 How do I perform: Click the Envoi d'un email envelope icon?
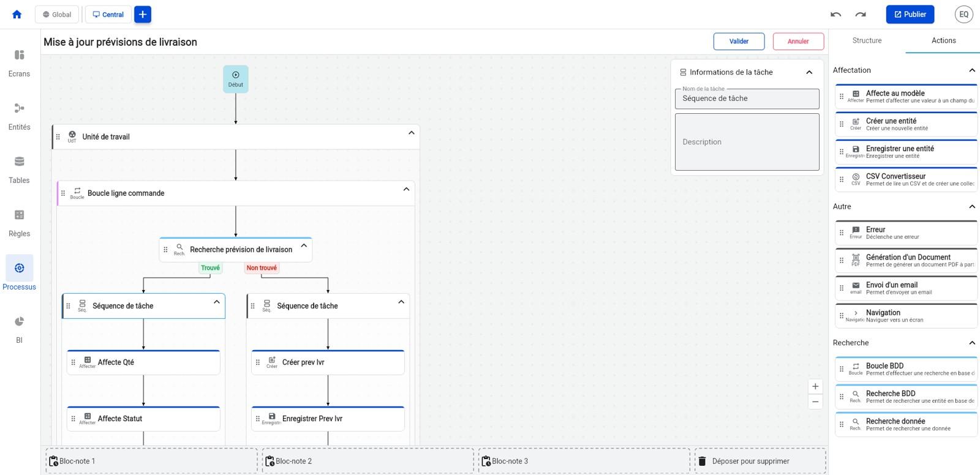click(x=856, y=285)
